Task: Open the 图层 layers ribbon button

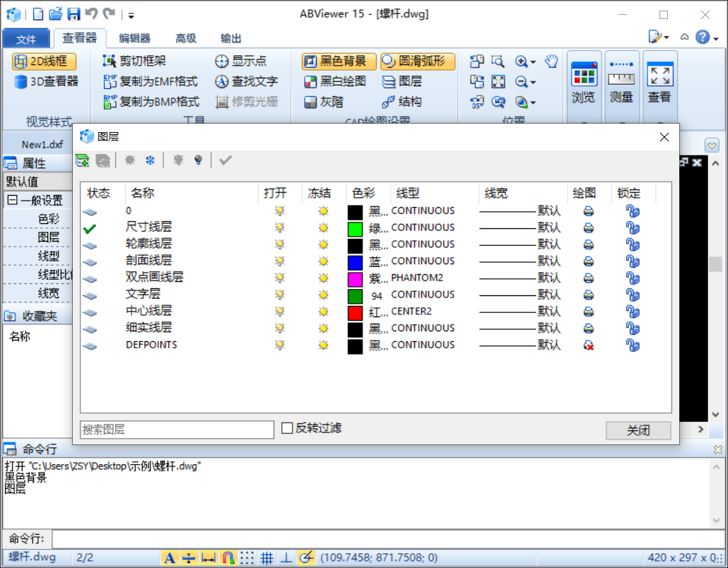Action: [x=401, y=81]
